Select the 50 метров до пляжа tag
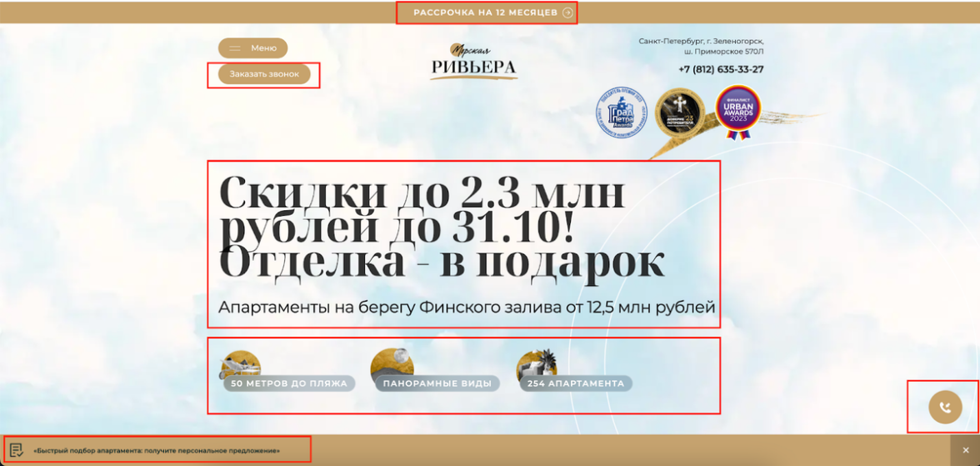 [x=288, y=383]
